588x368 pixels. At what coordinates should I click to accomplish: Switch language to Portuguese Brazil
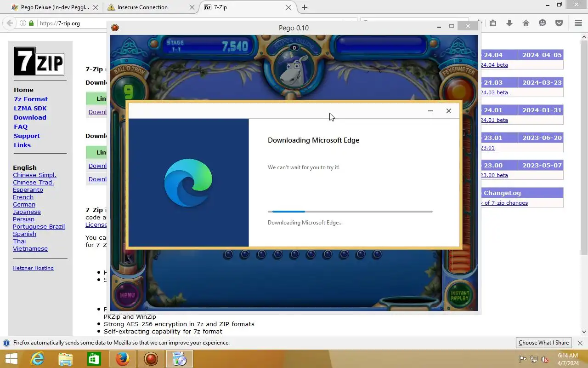[39, 226]
